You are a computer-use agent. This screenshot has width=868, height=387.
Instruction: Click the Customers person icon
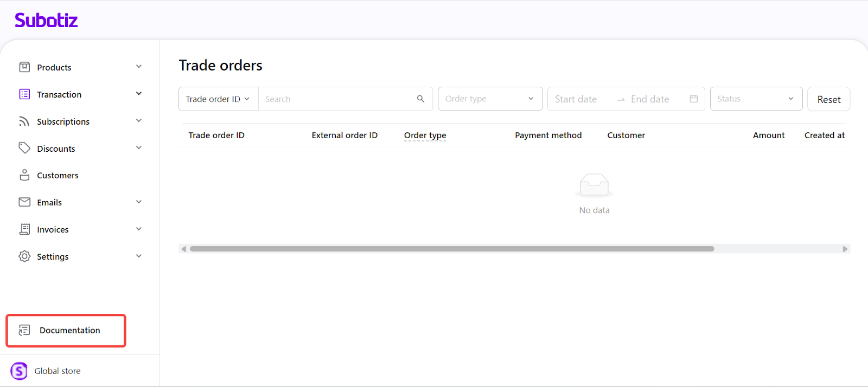pyautogui.click(x=24, y=175)
